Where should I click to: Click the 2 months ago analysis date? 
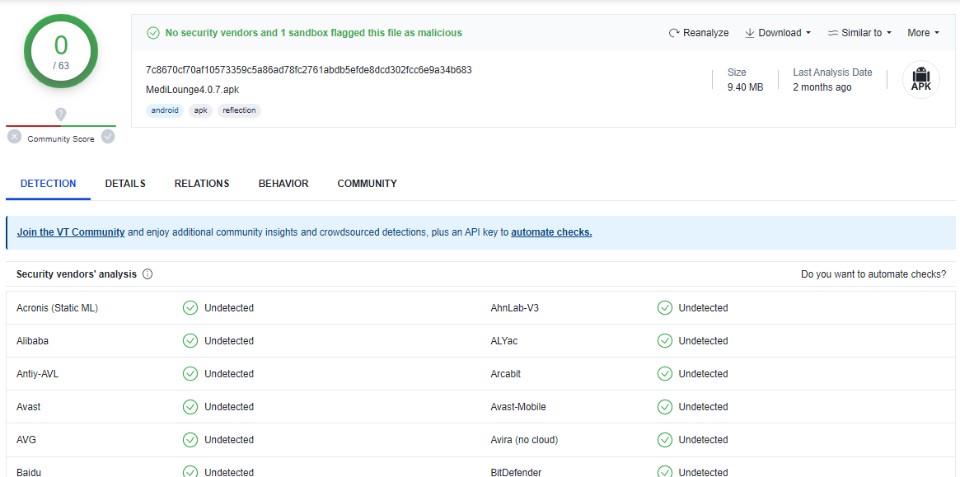(822, 88)
